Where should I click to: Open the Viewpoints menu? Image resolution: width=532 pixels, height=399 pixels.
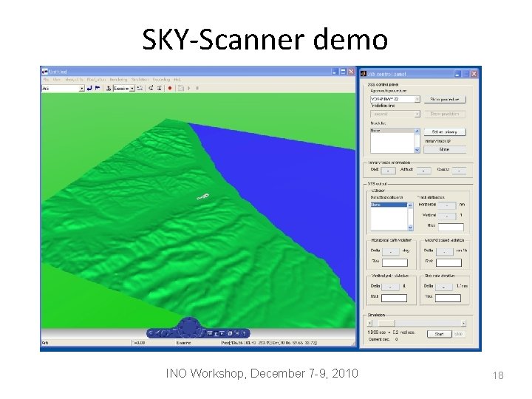pyautogui.click(x=74, y=79)
